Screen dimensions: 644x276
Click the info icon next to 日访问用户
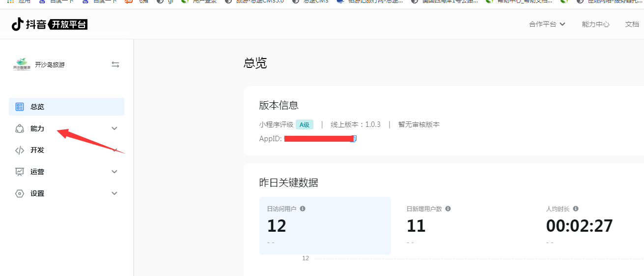pyautogui.click(x=303, y=209)
